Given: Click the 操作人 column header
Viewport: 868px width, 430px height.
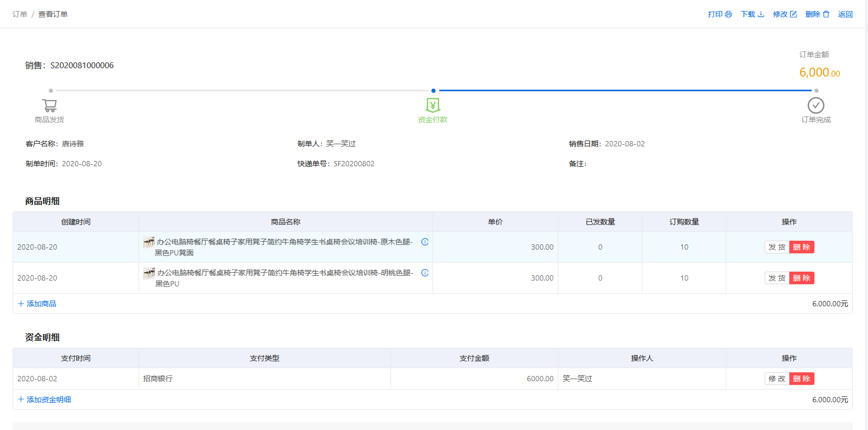Looking at the screenshot, I should pos(642,358).
